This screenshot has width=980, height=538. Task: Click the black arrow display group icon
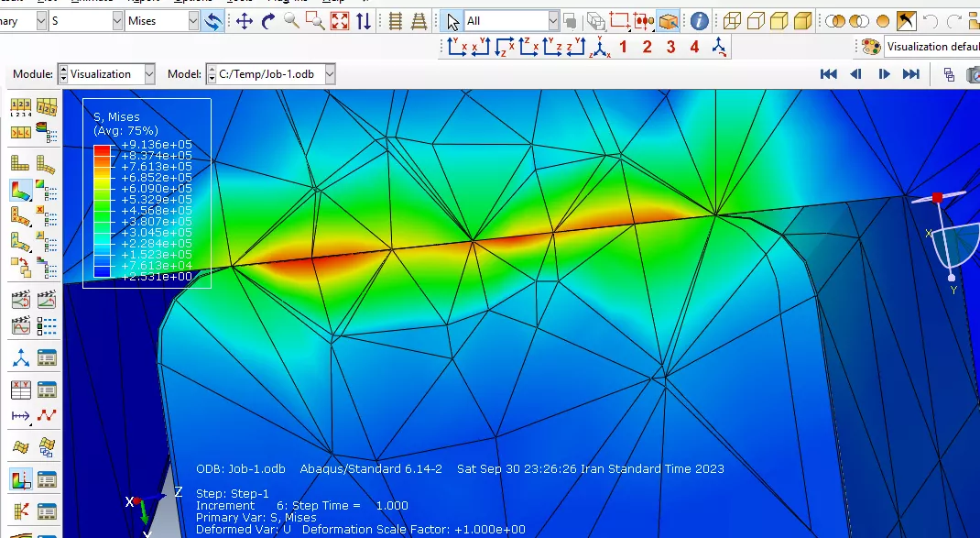coord(906,21)
